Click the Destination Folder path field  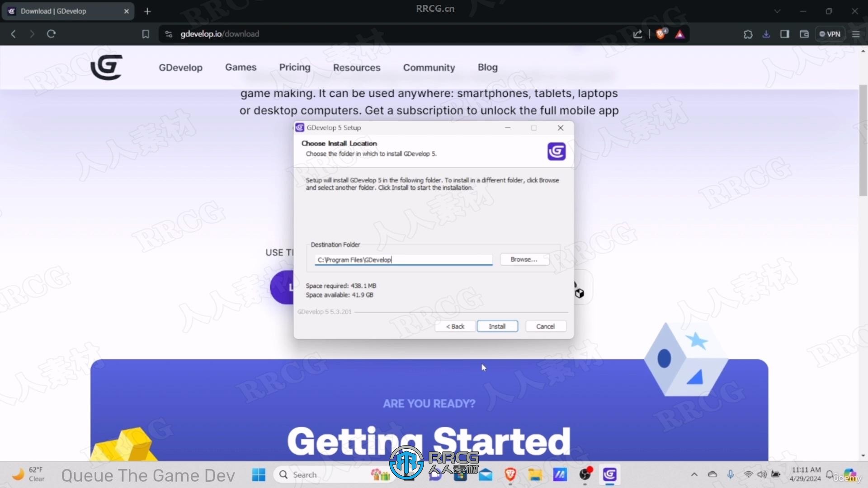click(404, 260)
